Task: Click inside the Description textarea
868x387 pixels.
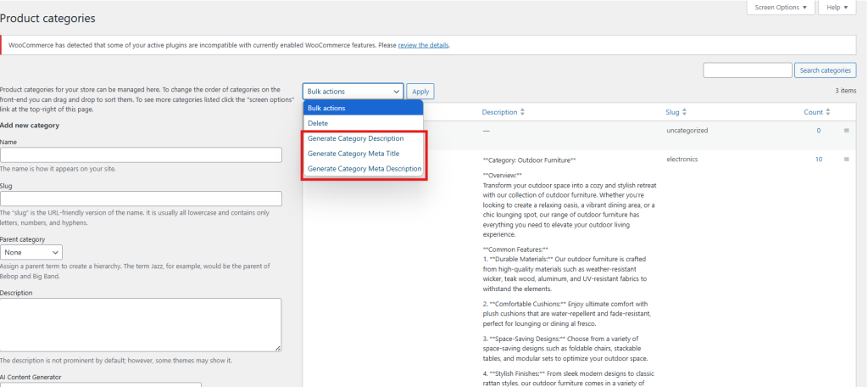Action: click(141, 324)
